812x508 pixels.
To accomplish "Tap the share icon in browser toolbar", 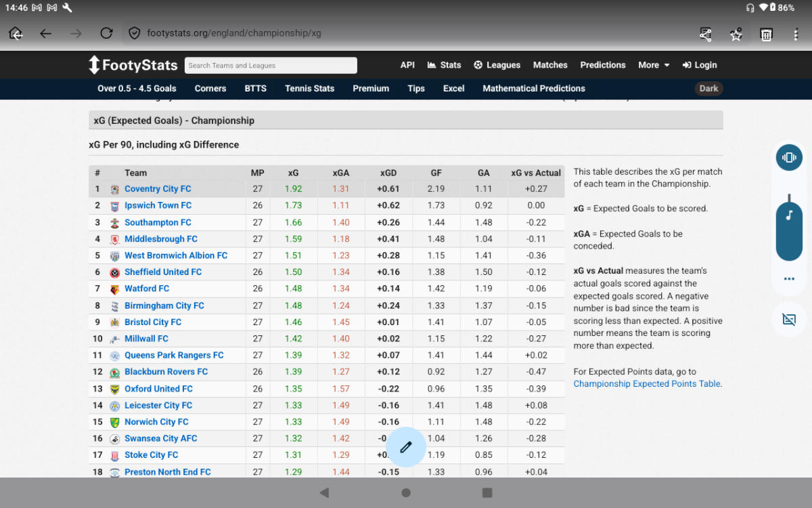I will tap(706, 35).
